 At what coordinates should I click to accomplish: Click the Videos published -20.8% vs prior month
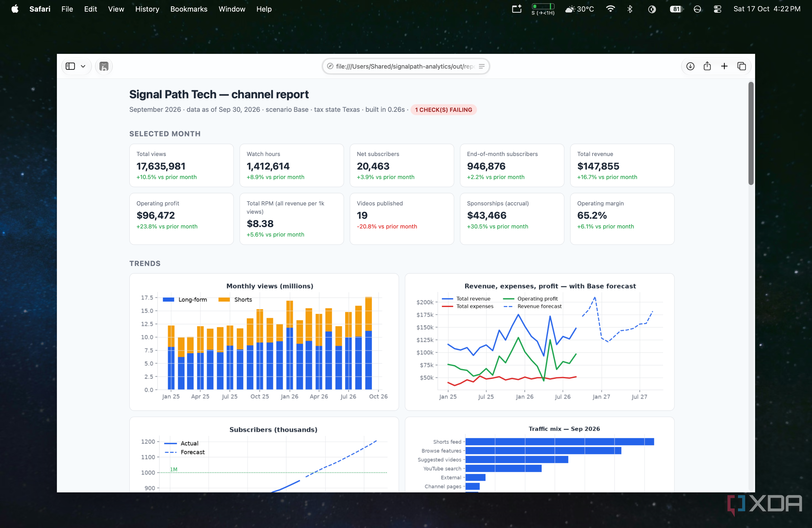pyautogui.click(x=387, y=226)
